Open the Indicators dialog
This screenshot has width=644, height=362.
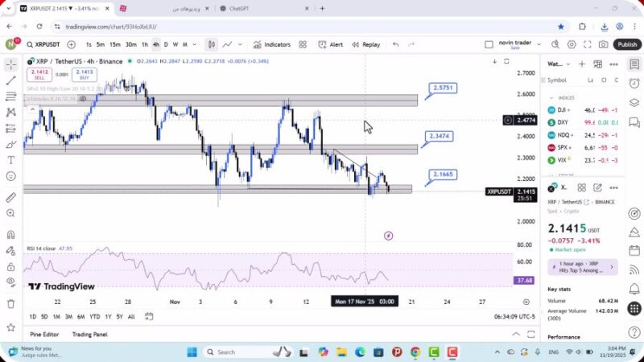[271, 45]
